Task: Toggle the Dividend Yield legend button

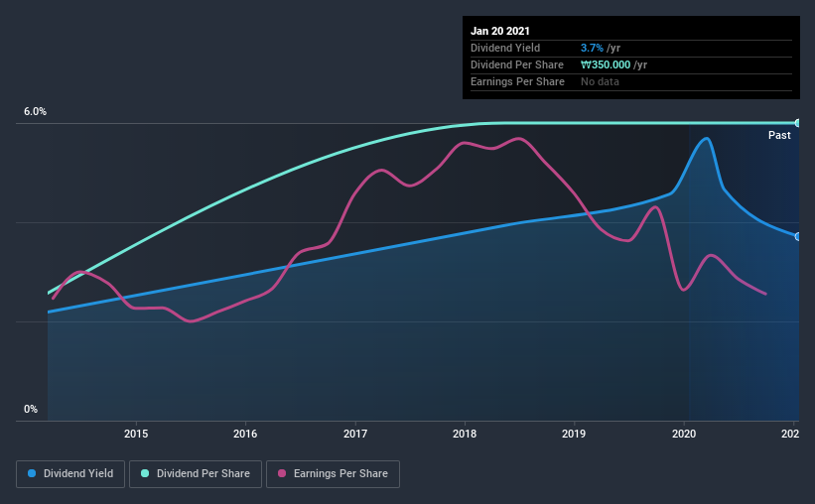Action: (70, 474)
